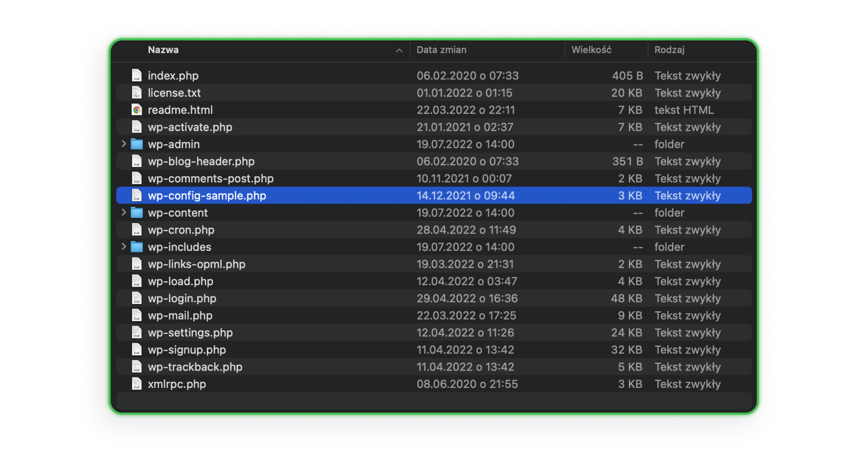This screenshot has height=453, width=868.
Task: Sort by the Wielkość column header
Action: pos(591,50)
